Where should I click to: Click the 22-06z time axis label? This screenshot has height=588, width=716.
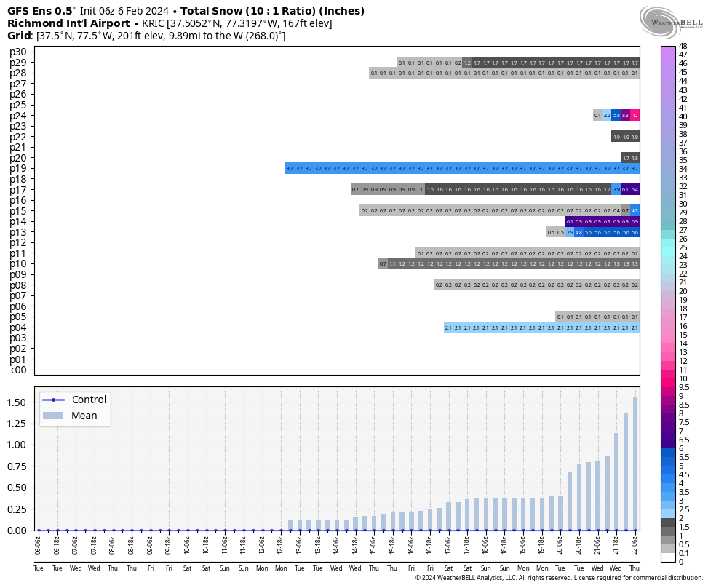tap(635, 544)
